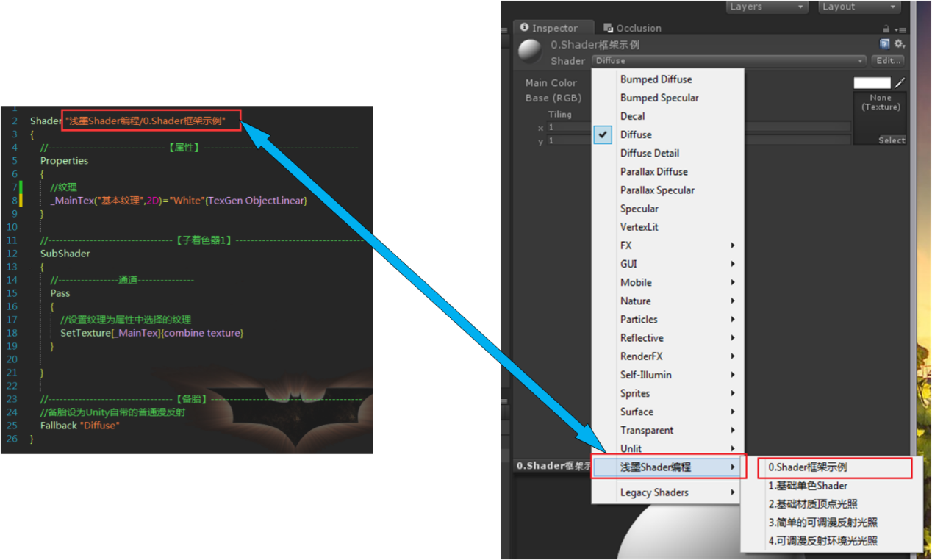Switch to the Occlusion tab
The height and width of the screenshot is (560, 932).
click(632, 28)
